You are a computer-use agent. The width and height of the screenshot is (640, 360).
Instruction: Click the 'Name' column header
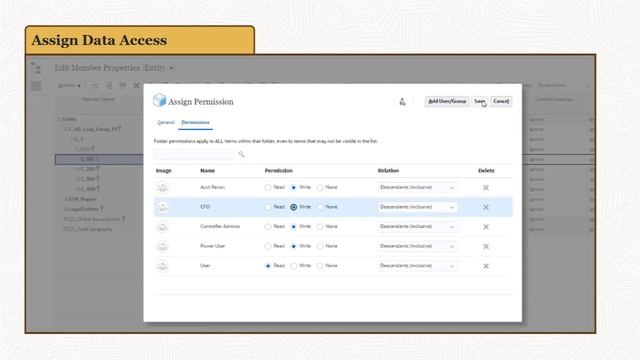208,171
